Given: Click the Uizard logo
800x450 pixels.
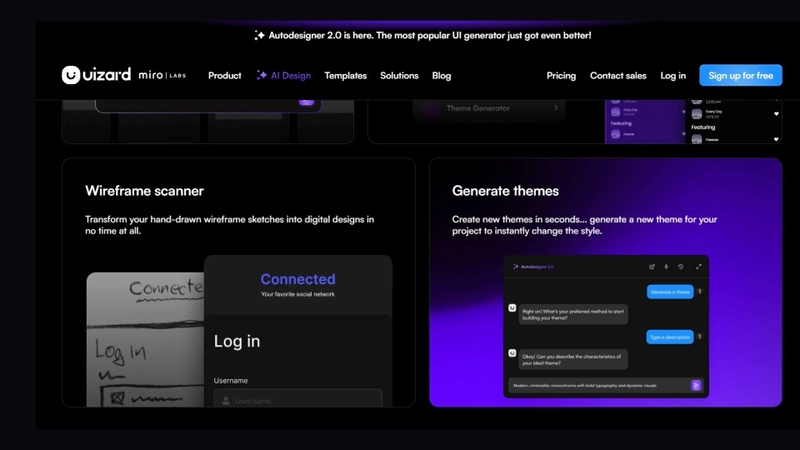Looking at the screenshot, I should coord(96,75).
